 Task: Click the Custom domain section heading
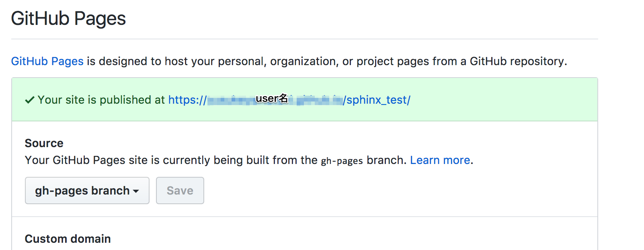tap(68, 239)
